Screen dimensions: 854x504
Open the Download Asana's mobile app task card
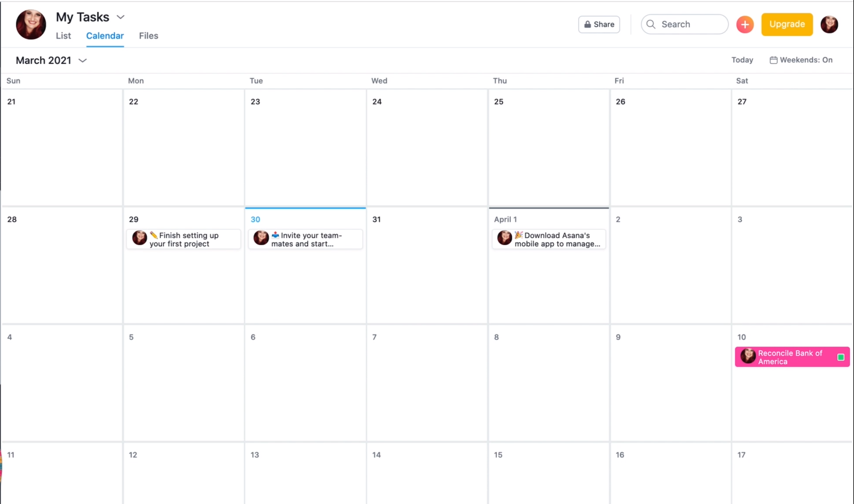tap(549, 239)
